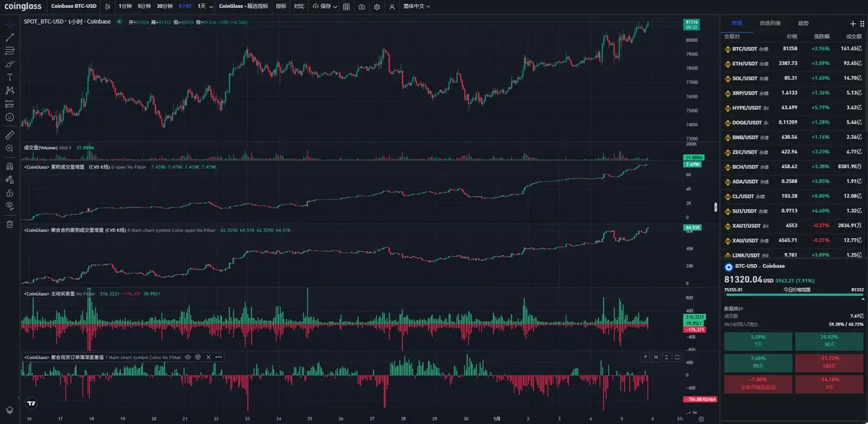Sort the list by 成交额 column
868x424 pixels.
(x=852, y=35)
